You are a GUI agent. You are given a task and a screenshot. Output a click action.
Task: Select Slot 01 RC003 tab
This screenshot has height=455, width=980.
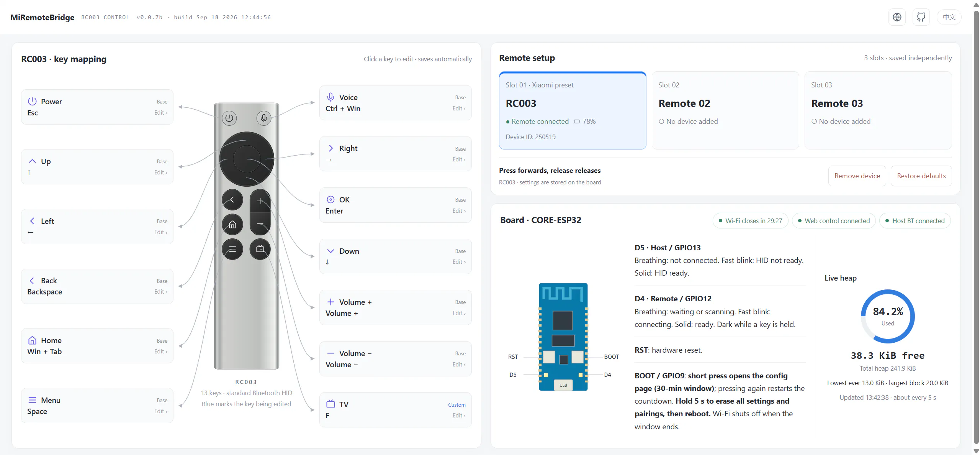[573, 110]
